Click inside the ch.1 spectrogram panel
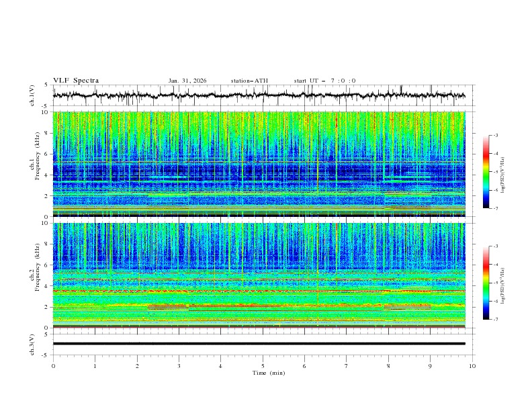Image resolution: width=532 pixels, height=411 pixels. pyautogui.click(x=259, y=164)
